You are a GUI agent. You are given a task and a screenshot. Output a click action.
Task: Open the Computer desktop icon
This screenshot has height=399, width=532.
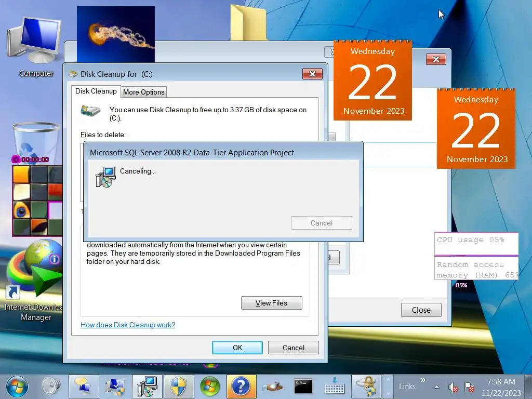[36, 46]
